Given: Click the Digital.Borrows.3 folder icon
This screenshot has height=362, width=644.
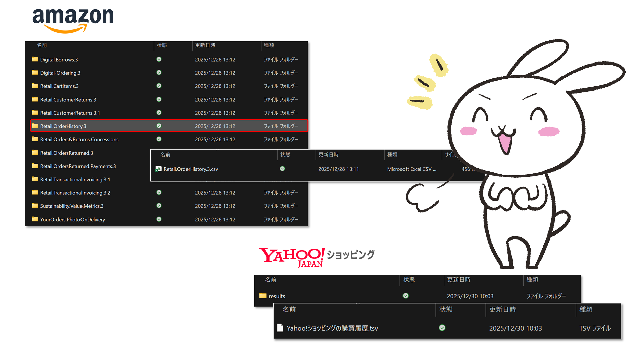Looking at the screenshot, I should coord(35,59).
